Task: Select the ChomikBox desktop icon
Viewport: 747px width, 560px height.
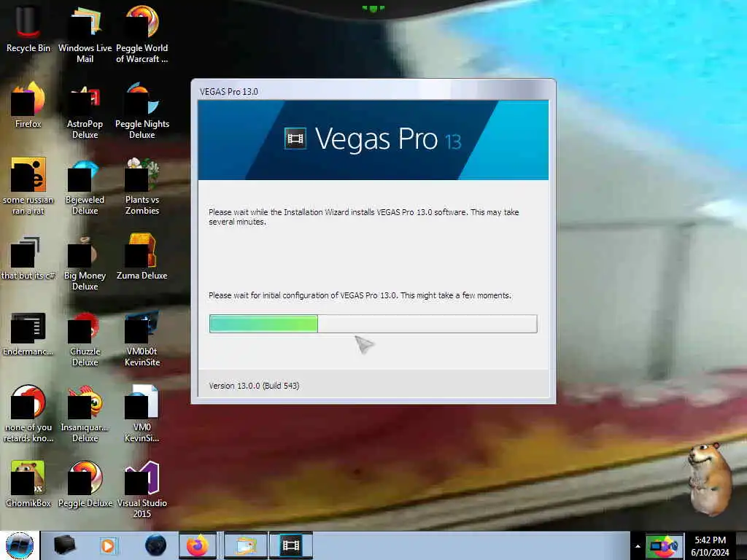Action: [28, 484]
